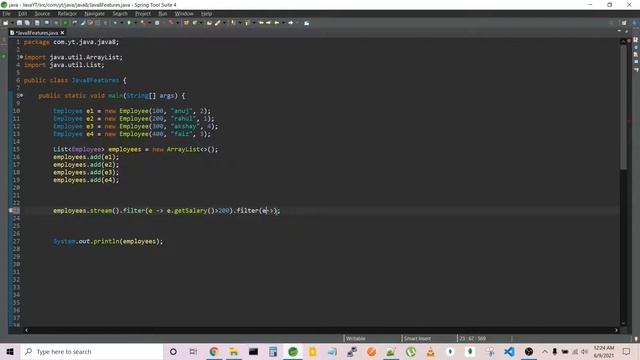Click the horizontal scrollbar left arrow
Viewport: 640px width, 360px height.
pos(27,330)
